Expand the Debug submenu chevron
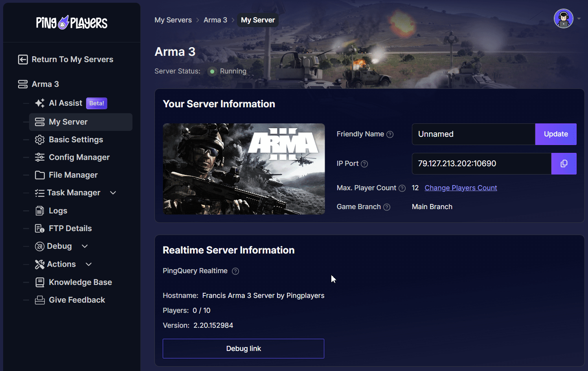This screenshot has height=371, width=588. click(85, 246)
